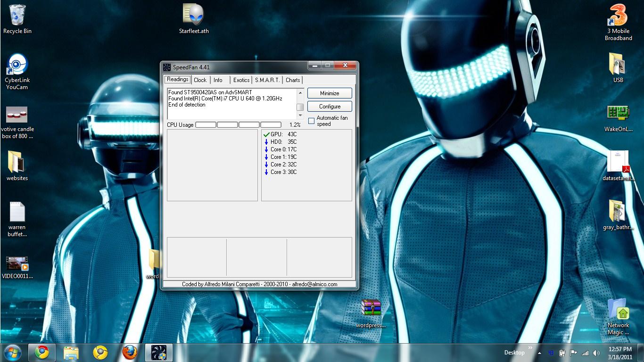The height and width of the screenshot is (362, 644).
Task: Click the Found Intel Core i7 log line
Action: [x=225, y=99]
